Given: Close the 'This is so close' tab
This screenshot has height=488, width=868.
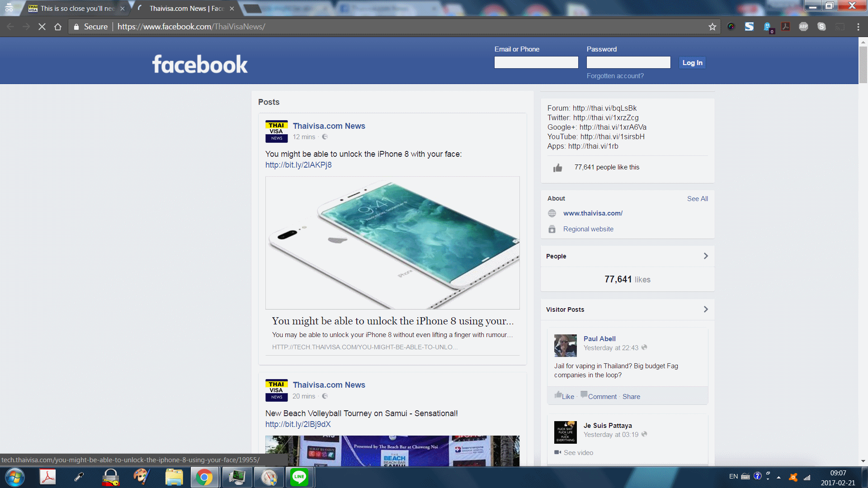Looking at the screenshot, I should 123,9.
